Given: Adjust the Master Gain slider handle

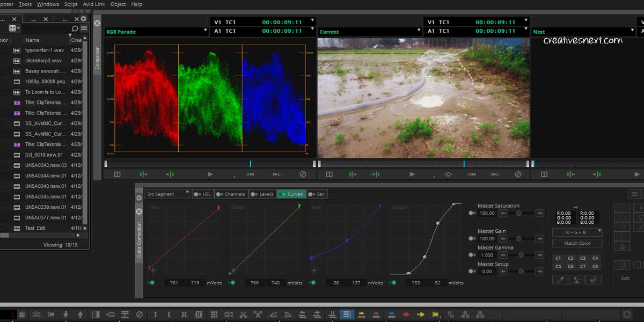Looking at the screenshot, I should pos(519,239).
